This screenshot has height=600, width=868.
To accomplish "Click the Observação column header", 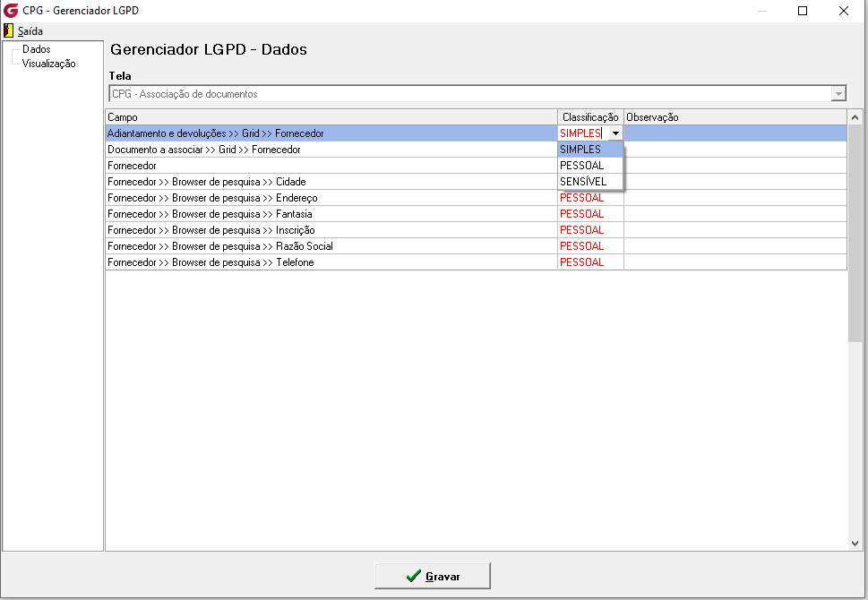I will (x=735, y=117).
